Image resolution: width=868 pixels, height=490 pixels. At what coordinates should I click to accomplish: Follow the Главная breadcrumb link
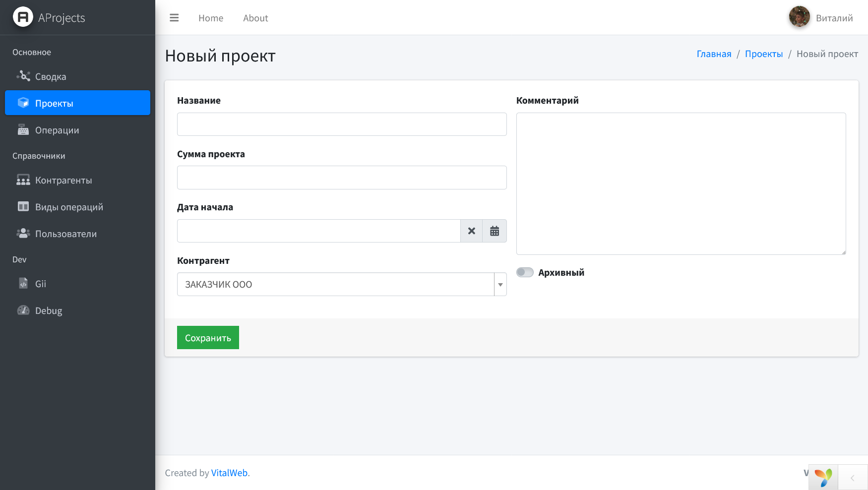tap(714, 54)
